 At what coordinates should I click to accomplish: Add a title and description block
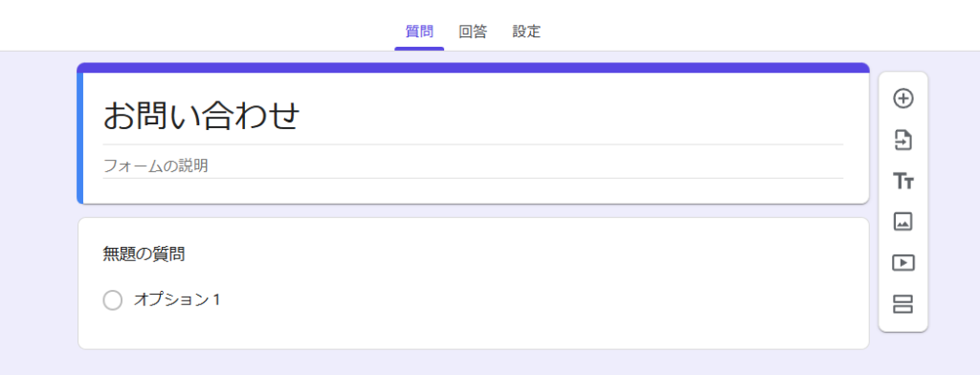click(x=903, y=182)
